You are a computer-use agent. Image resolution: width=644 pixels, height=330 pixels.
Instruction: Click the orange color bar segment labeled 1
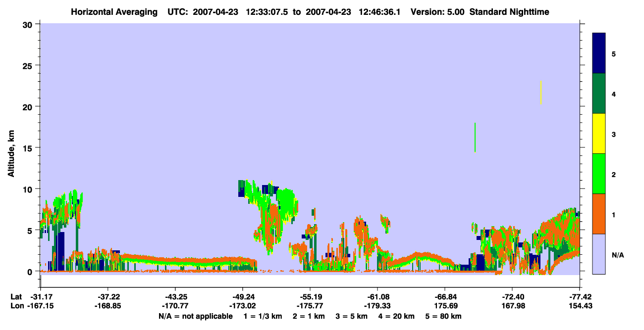pyautogui.click(x=599, y=214)
